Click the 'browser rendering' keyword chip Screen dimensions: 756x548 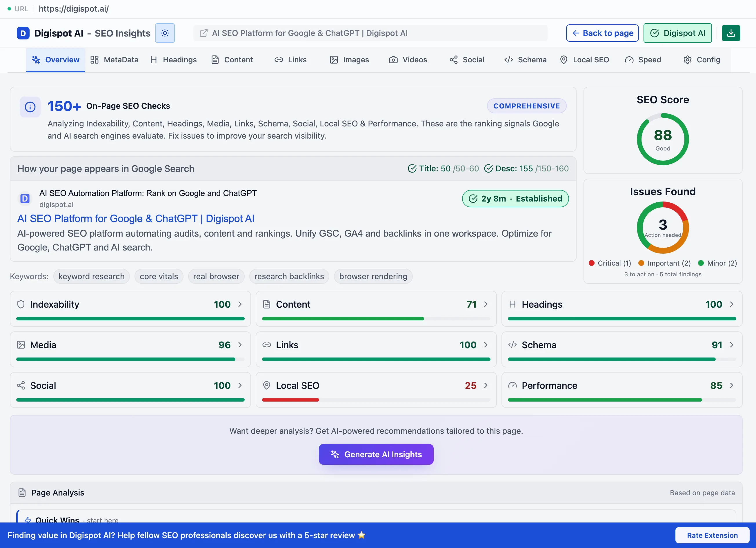(373, 276)
